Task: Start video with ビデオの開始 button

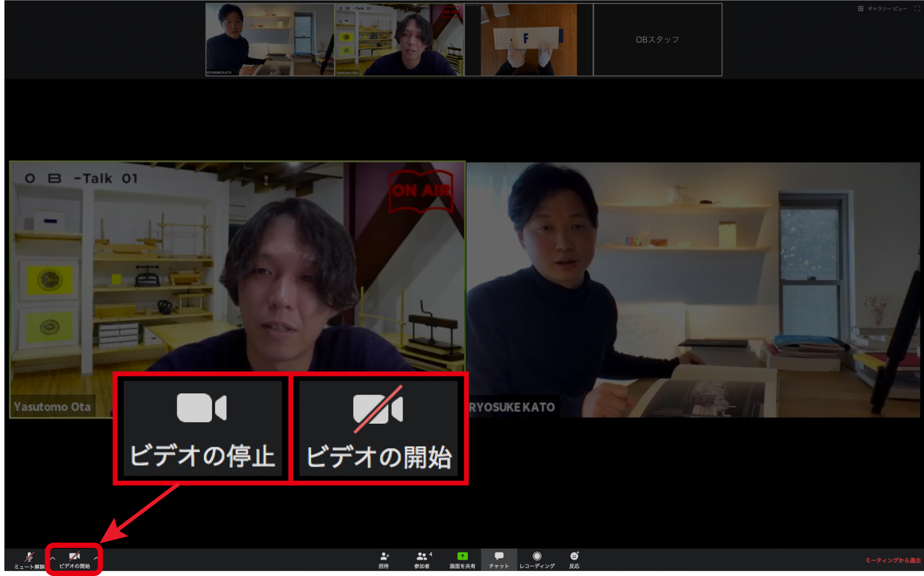Action: [74, 560]
